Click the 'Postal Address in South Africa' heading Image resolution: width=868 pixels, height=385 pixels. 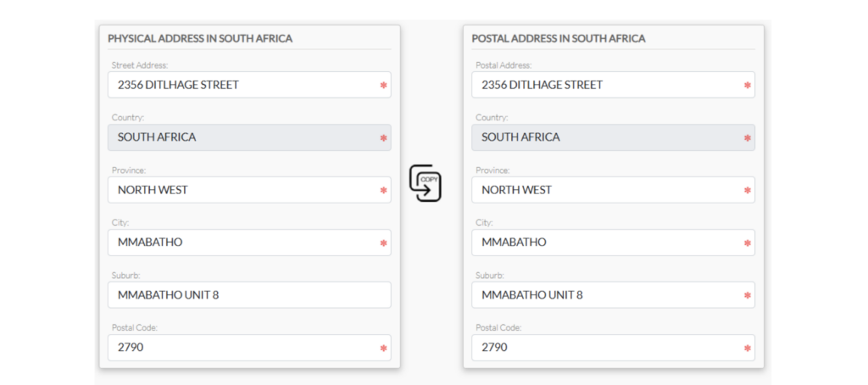[x=559, y=39]
